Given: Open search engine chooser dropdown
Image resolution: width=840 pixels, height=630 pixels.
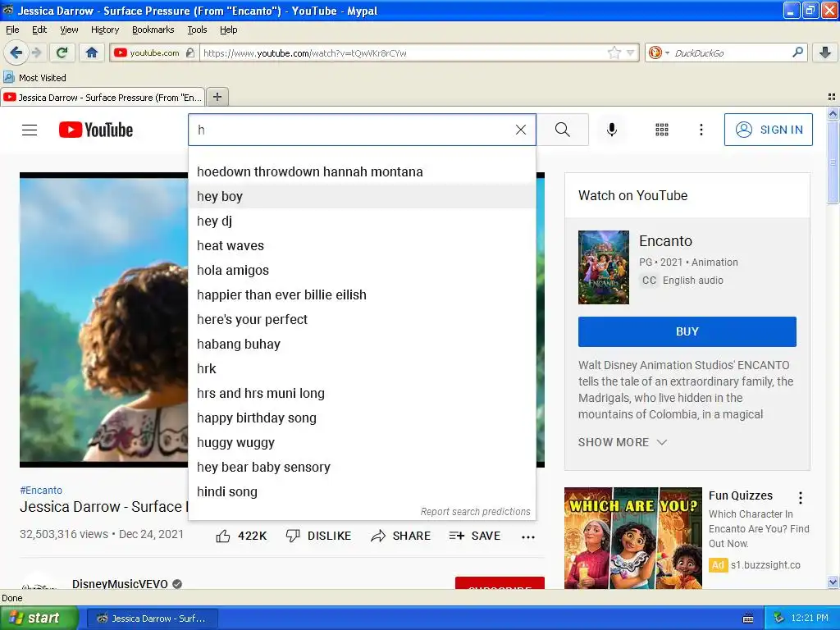Looking at the screenshot, I should (x=659, y=52).
